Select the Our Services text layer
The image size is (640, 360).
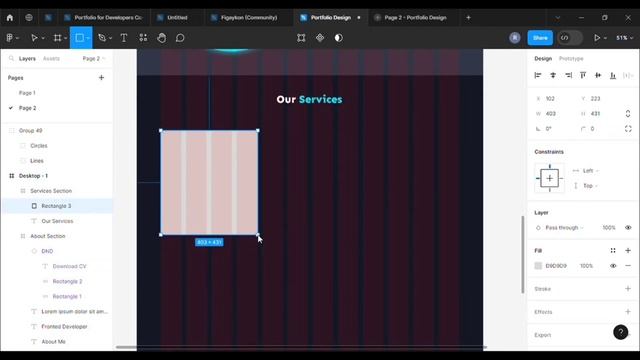click(x=57, y=221)
